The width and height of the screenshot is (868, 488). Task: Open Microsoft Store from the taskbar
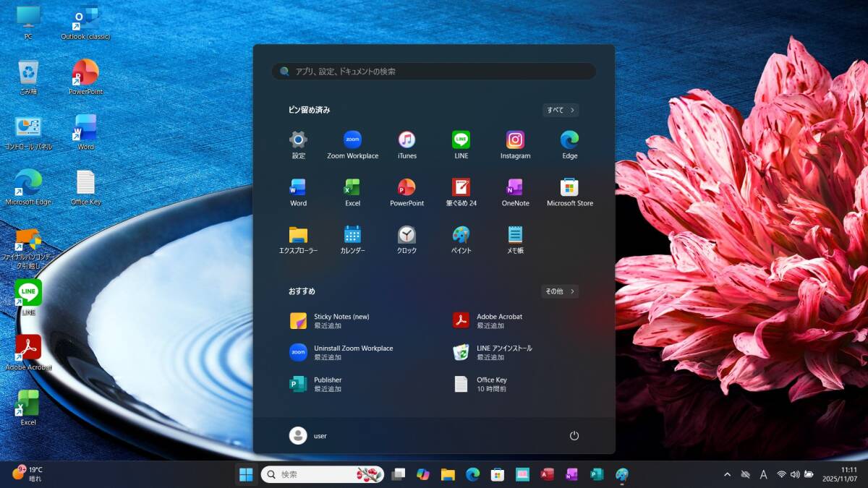tap(498, 474)
